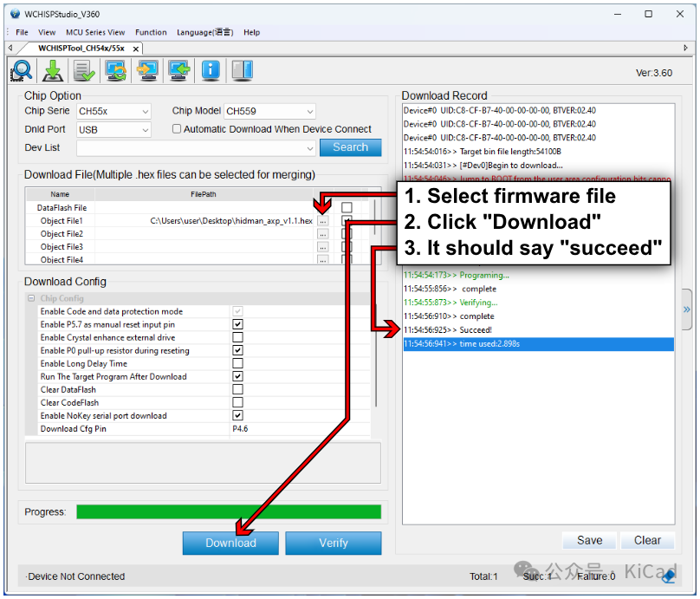Click the split panel layout toolbar icon
The image size is (700, 599).
(242, 70)
